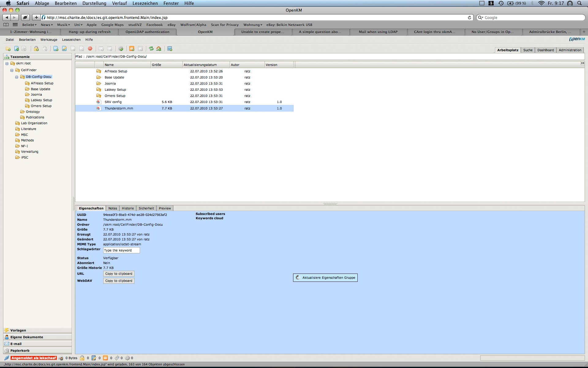
Task: Click WebDAV Copy to clipboard button
Action: tap(119, 281)
